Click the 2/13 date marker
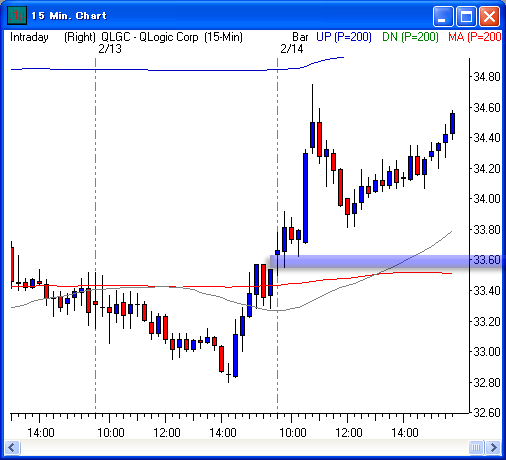Screen dimensions: 506x460 coord(110,49)
